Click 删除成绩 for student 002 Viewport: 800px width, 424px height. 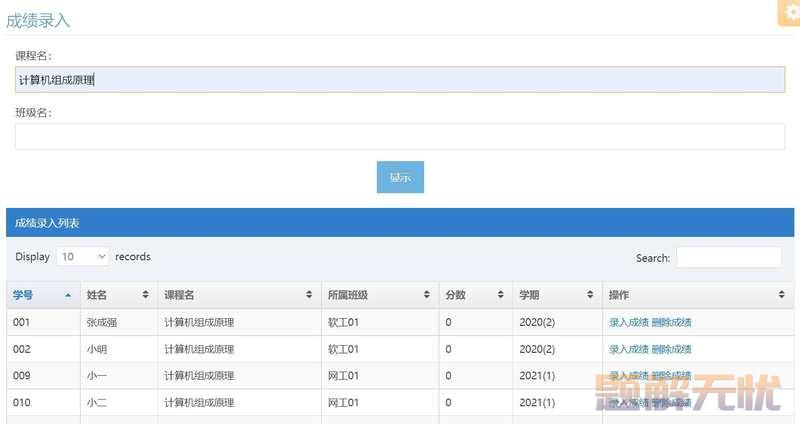pos(671,350)
